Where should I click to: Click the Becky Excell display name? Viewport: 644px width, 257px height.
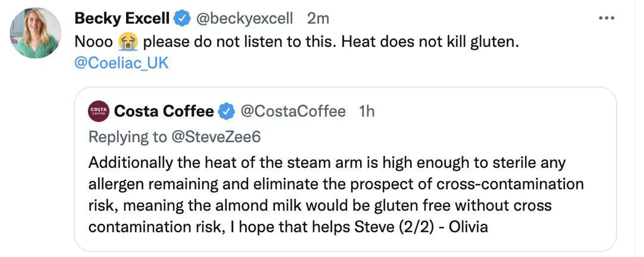coord(122,18)
